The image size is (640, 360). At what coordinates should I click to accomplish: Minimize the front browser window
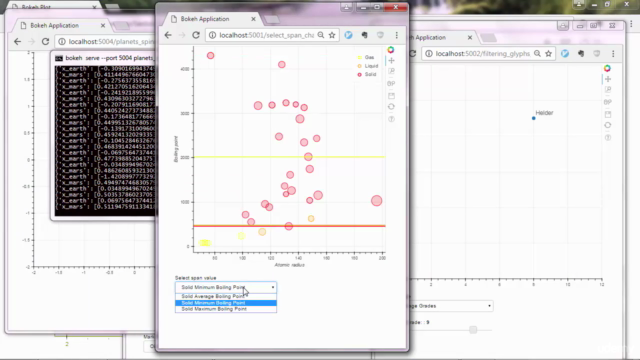(x=363, y=7)
